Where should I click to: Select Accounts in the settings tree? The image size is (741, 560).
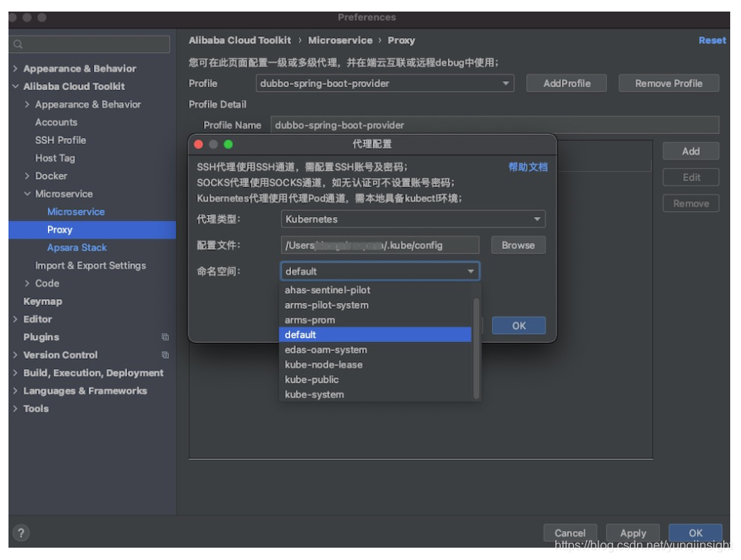56,122
